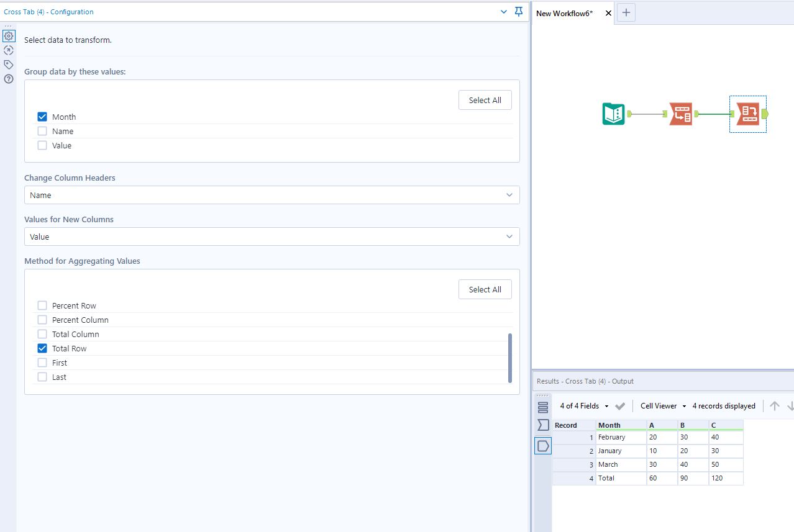
Task: Select the Text Input tool on the canvas
Action: 613,114
